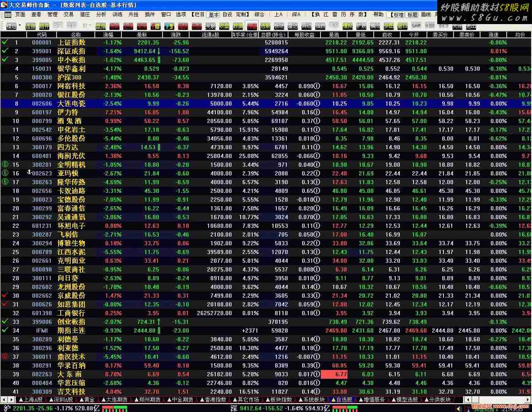The height and width of the screenshot is (412, 532).
Task: Select the highlighted 大连电瓷 row
Action: (266, 104)
